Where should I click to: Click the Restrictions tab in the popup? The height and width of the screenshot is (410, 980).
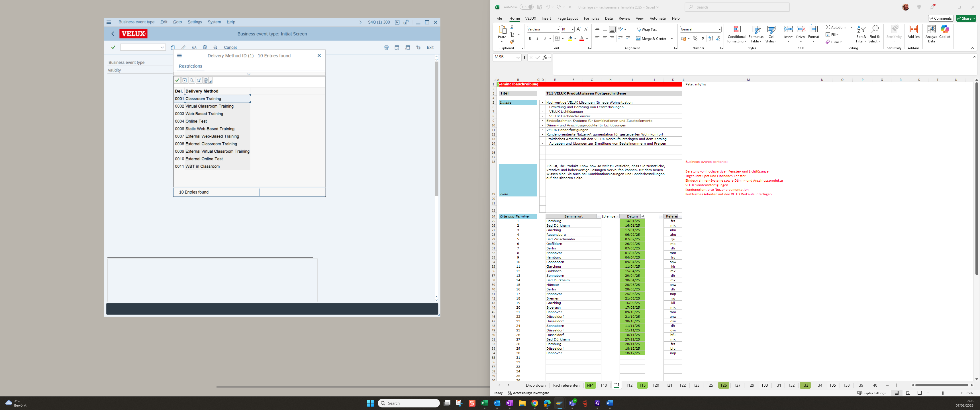190,66
